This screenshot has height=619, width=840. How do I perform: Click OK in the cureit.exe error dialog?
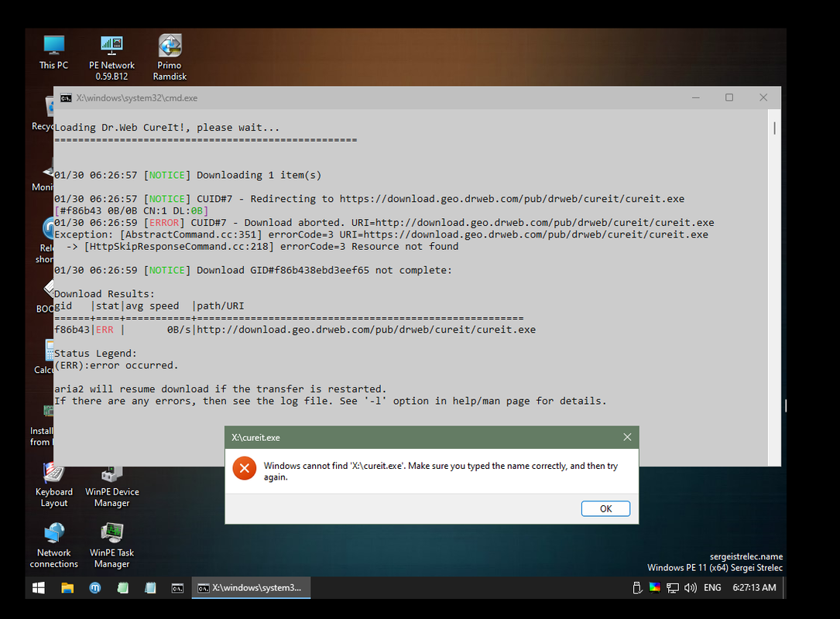[x=605, y=508]
